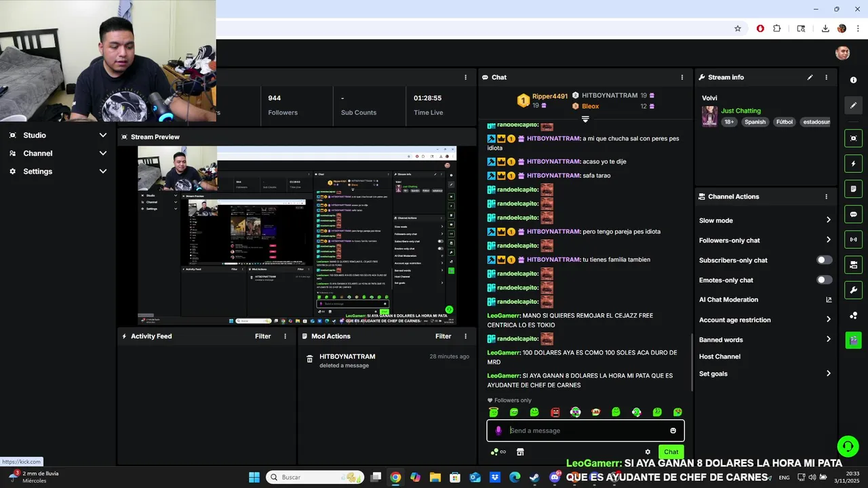Open Windows Start menu
The width and height of the screenshot is (868, 488).
[254, 477]
